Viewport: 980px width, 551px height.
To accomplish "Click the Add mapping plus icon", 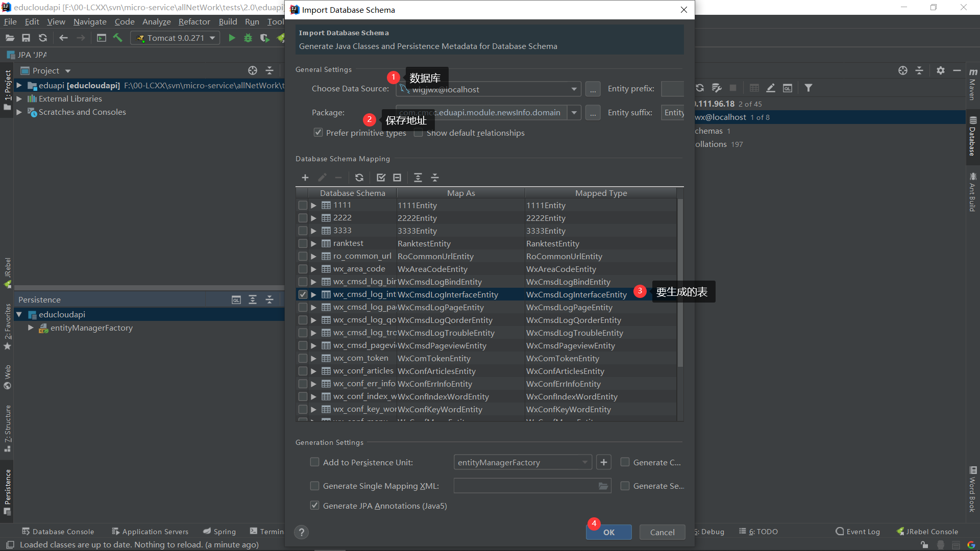I will 305,178.
